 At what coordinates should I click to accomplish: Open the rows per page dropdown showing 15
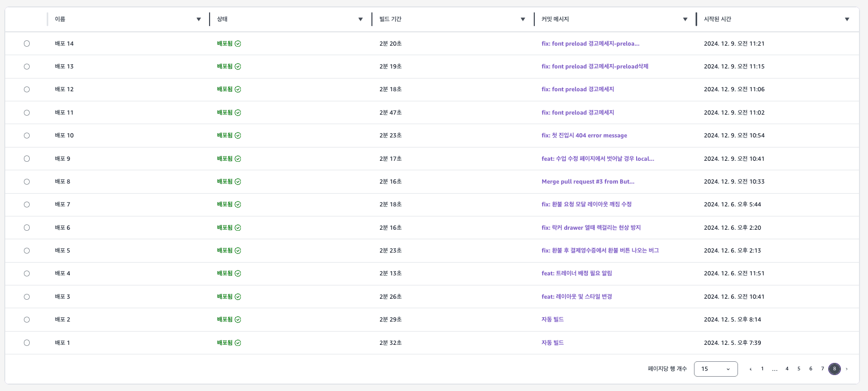click(715, 369)
